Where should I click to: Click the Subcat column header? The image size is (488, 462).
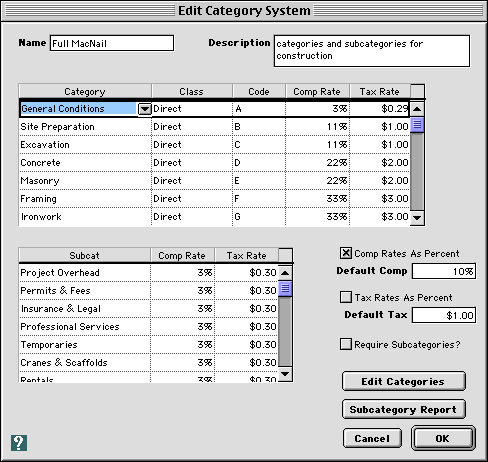pos(85,255)
